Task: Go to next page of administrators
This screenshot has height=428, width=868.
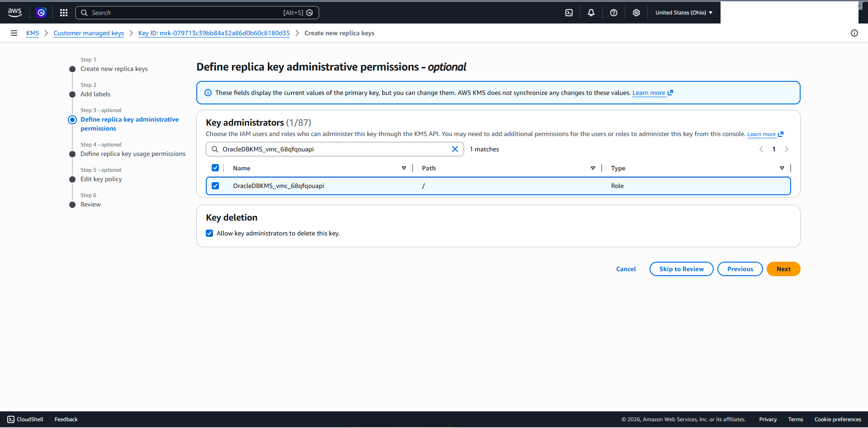Action: (x=787, y=149)
